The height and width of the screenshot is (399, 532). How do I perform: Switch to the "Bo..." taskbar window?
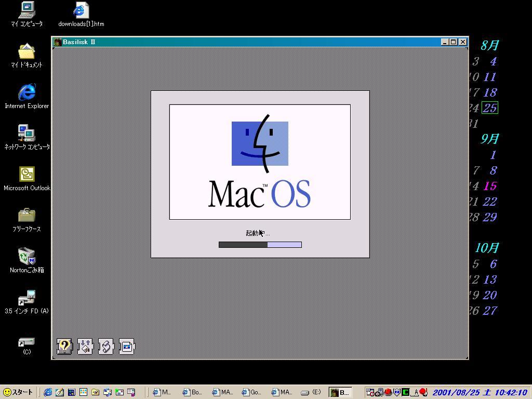(x=193, y=392)
